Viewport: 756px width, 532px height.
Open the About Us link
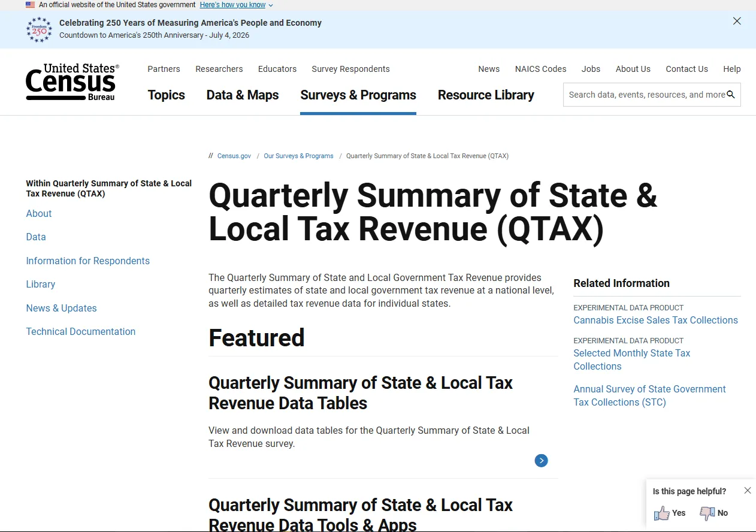coord(633,69)
